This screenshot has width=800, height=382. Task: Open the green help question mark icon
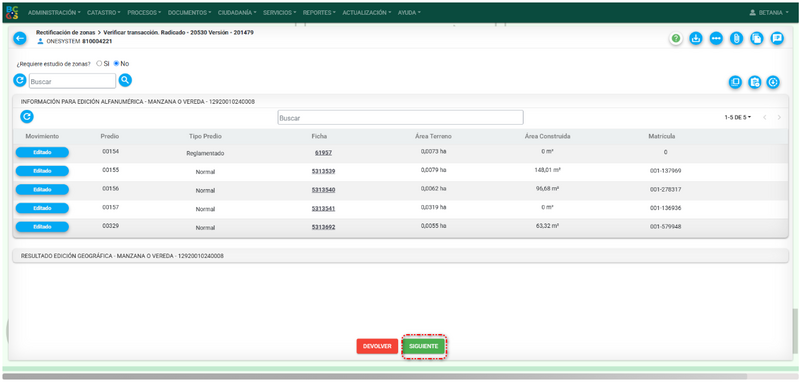[x=676, y=38]
